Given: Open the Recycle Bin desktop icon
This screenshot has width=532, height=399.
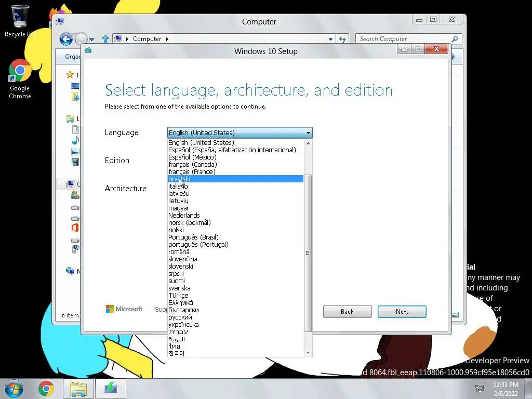Looking at the screenshot, I should pos(19,21).
